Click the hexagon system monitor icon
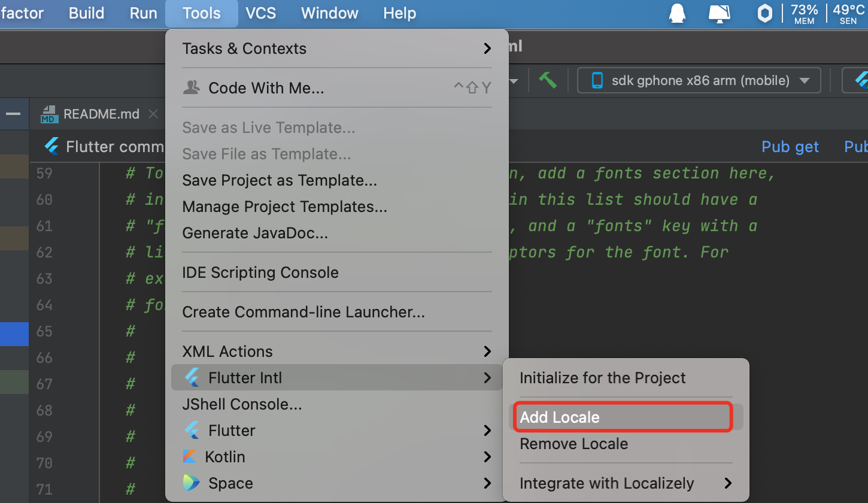Image resolution: width=868 pixels, height=503 pixels. tap(764, 13)
